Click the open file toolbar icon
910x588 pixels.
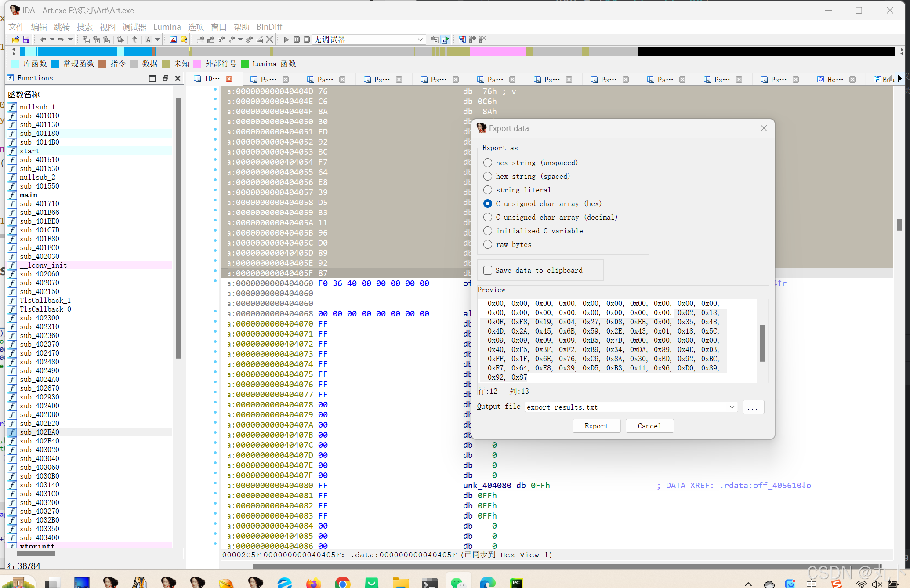15,40
